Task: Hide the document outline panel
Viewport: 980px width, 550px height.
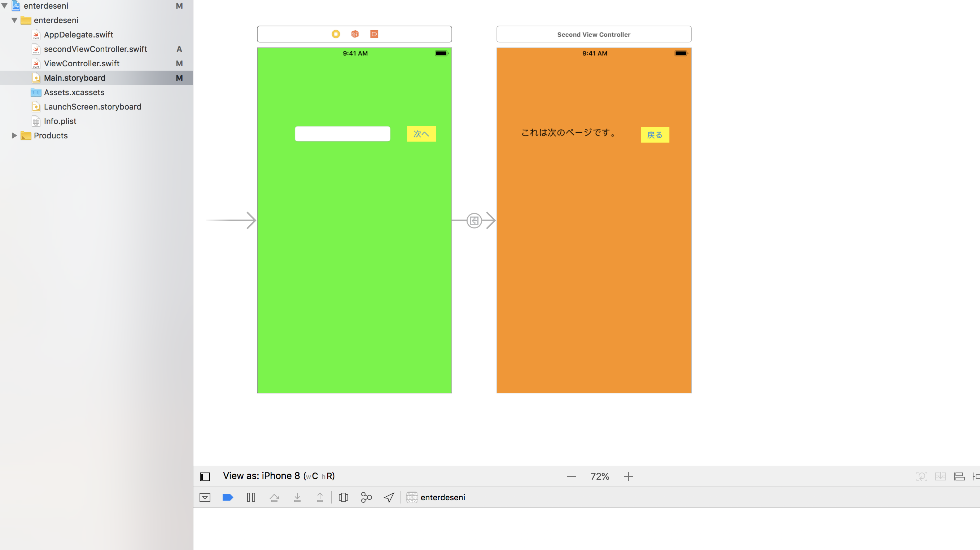Action: coord(205,476)
